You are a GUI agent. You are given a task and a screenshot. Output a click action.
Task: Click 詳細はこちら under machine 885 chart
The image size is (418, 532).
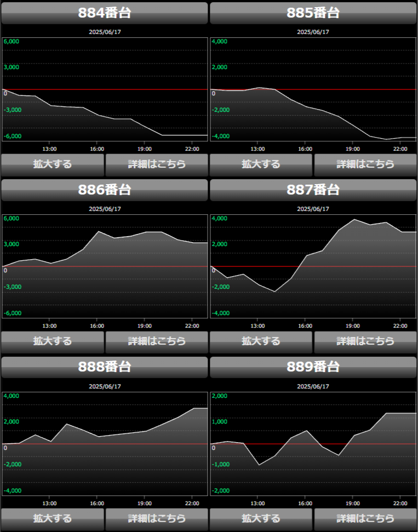point(365,165)
